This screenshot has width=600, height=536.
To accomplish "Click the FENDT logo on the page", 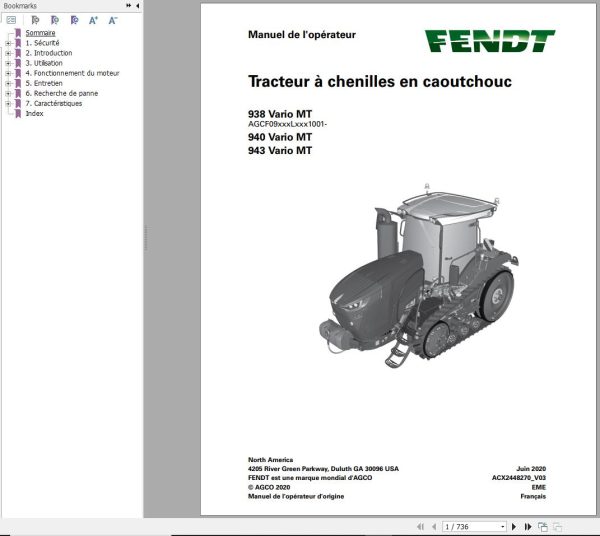I will click(x=490, y=41).
